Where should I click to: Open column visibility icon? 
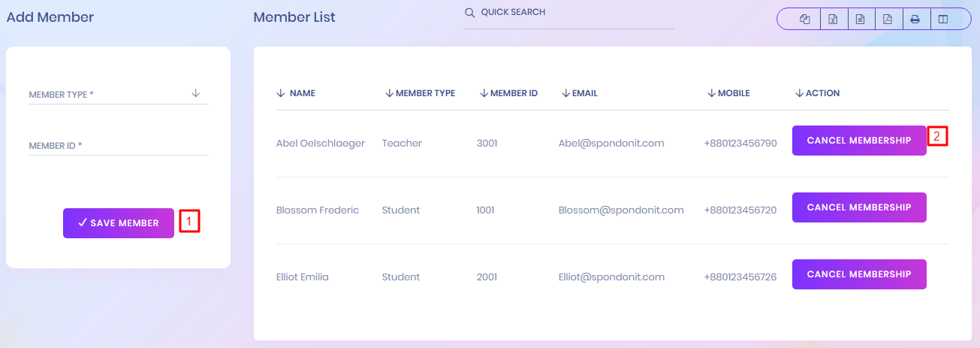(x=942, y=20)
